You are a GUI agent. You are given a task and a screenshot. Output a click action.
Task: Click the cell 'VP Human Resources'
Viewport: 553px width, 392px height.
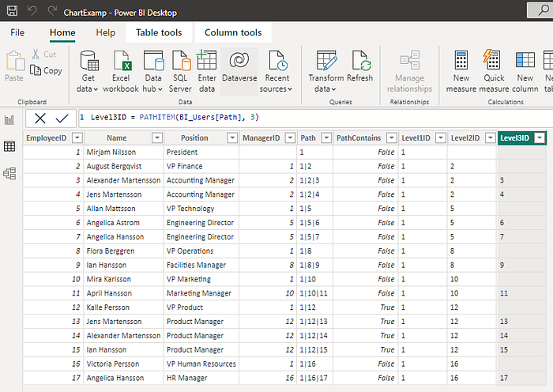[201, 364]
